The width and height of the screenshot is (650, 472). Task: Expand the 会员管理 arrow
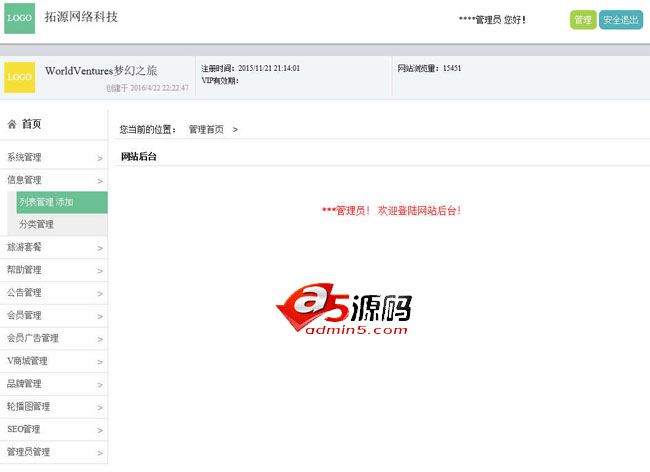[100, 317]
